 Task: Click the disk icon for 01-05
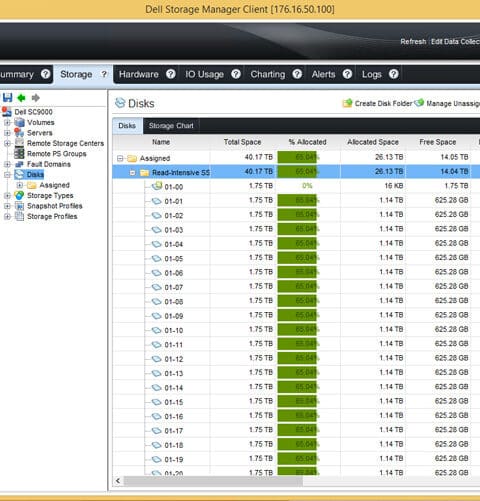[x=156, y=258]
